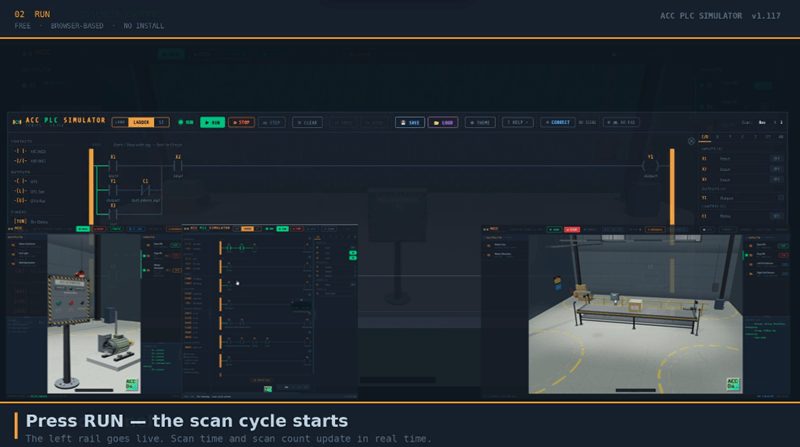Save the program with the SAVE button
This screenshot has width=800, height=447.
click(x=410, y=122)
